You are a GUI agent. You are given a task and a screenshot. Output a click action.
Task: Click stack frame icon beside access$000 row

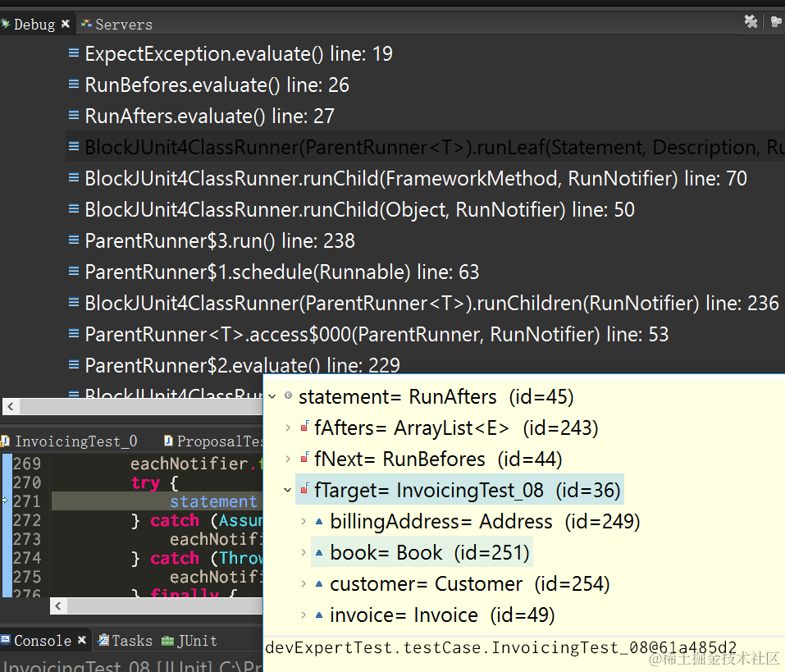[x=74, y=333]
